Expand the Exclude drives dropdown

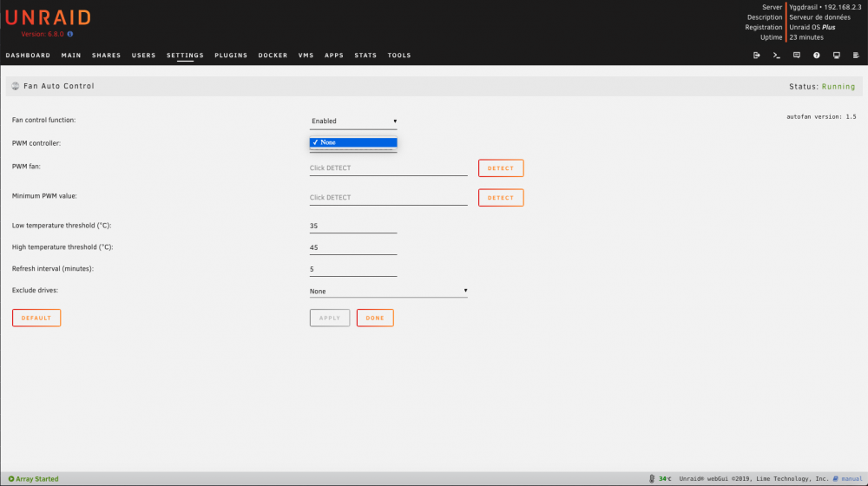click(x=388, y=291)
